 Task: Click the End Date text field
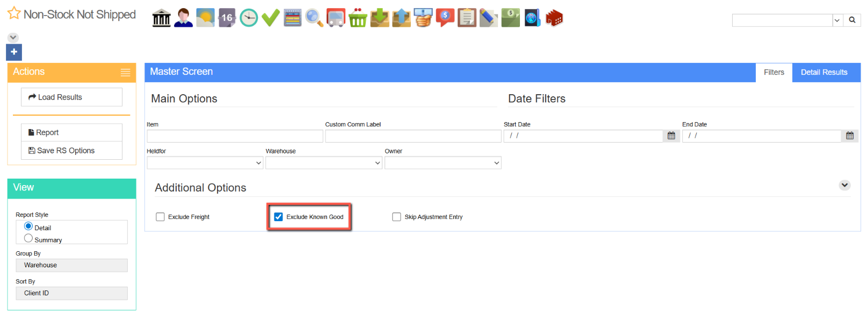pos(762,136)
